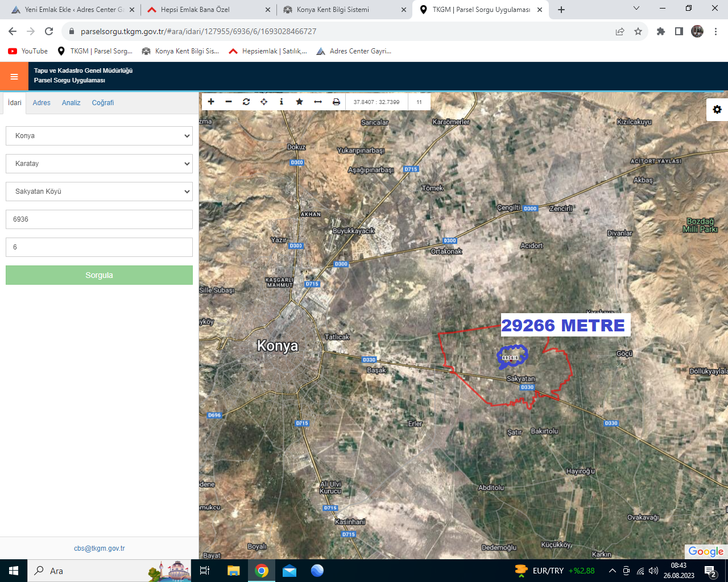Zoom out with the map minus icon
Image resolution: width=728 pixels, height=582 pixels.
(229, 102)
